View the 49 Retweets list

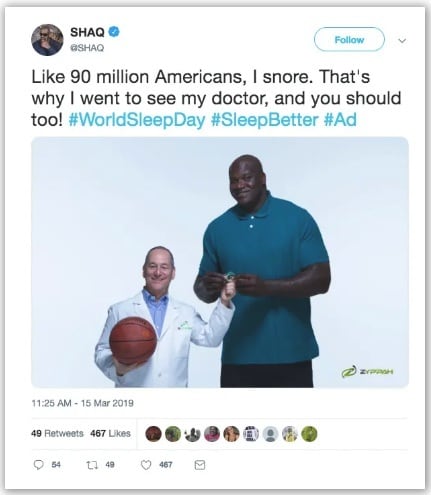pos(57,434)
